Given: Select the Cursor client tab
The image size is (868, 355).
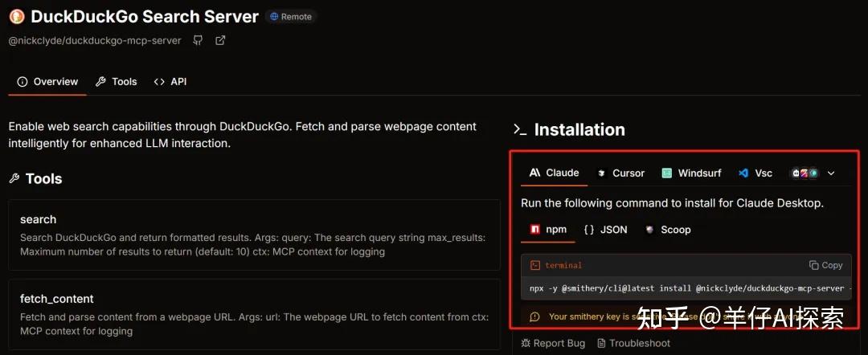Looking at the screenshot, I should [620, 173].
